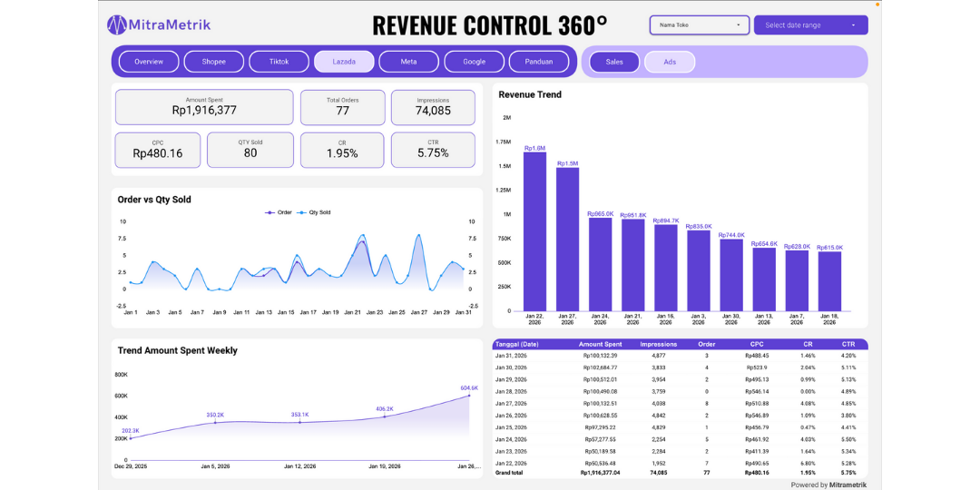Image resolution: width=980 pixels, height=490 pixels.
Task: Toggle to the Sales view
Action: (614, 62)
